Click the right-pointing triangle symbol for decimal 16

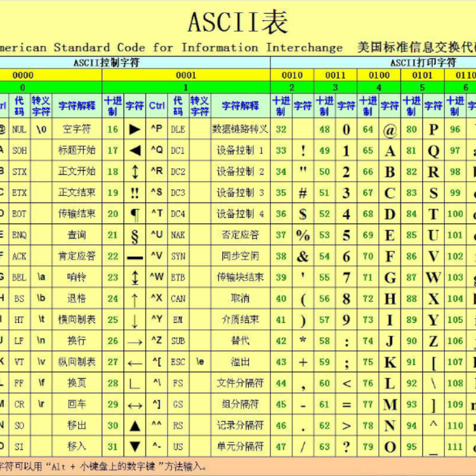tap(135, 129)
